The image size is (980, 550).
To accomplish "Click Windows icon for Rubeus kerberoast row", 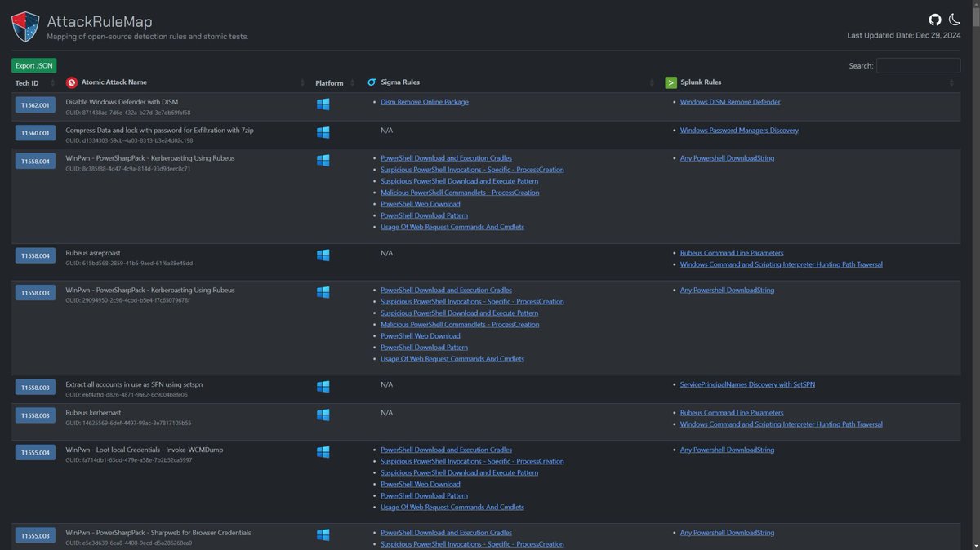I will (x=323, y=415).
